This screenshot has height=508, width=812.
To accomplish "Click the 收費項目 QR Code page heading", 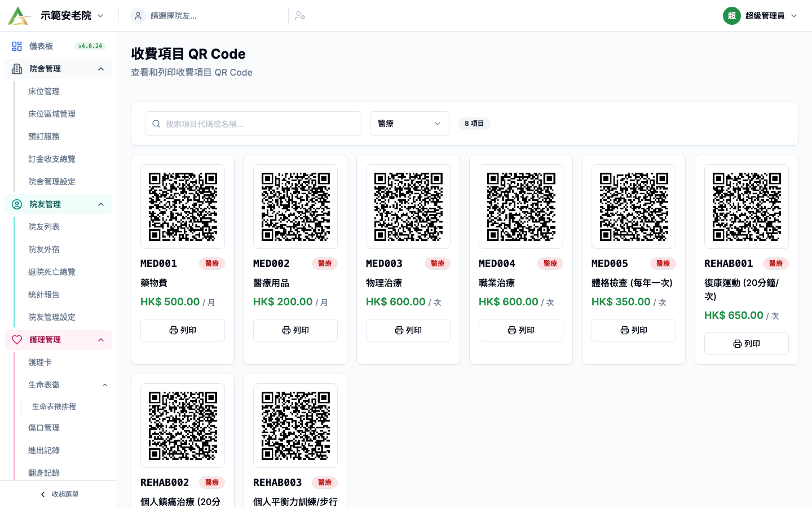I will click(188, 54).
